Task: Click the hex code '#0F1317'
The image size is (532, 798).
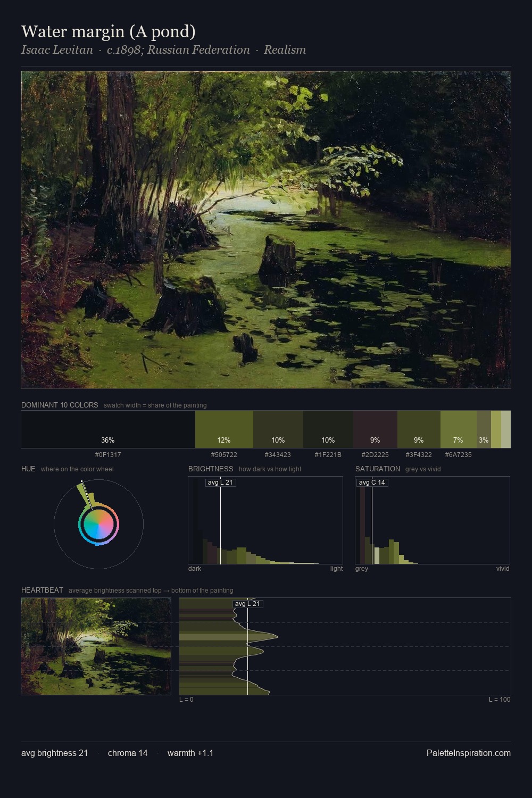Action: (108, 455)
